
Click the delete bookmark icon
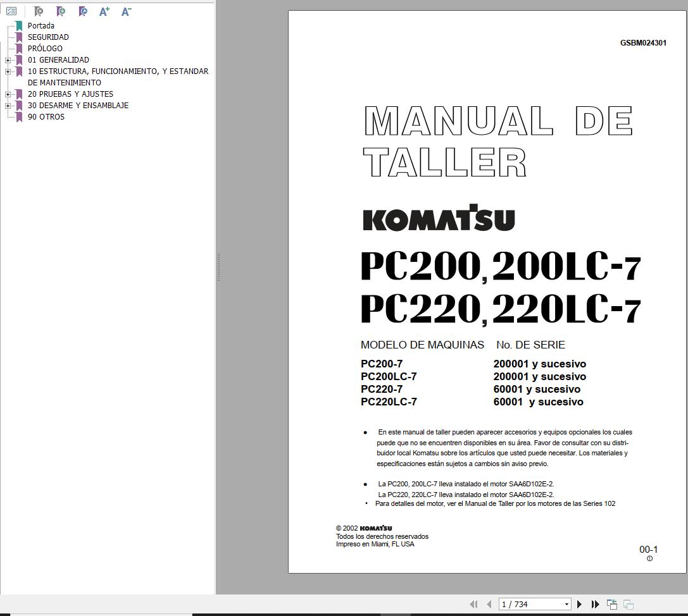click(39, 11)
